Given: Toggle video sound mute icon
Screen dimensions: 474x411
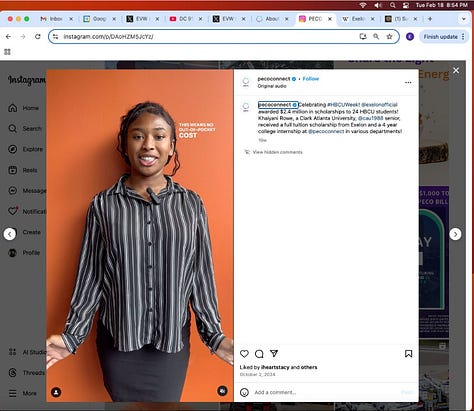Looking at the screenshot, I should pyautogui.click(x=222, y=391).
